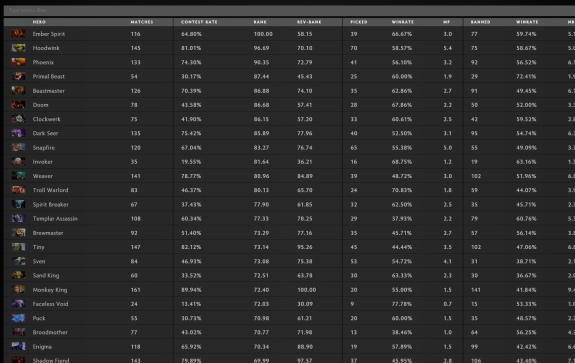Click Invoker's 81.64 rank value
575x363 pixels.
261,162
